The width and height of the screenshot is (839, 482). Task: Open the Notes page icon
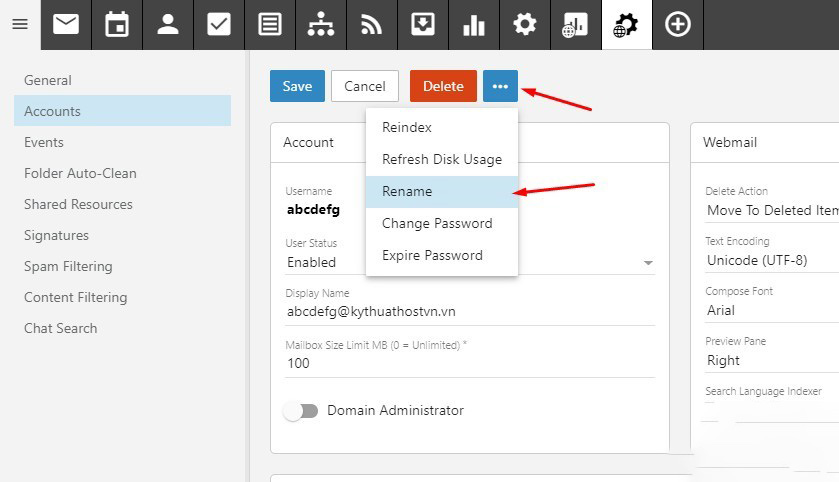[x=270, y=24]
